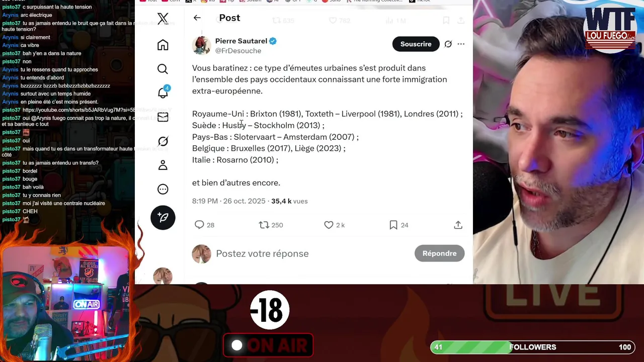Open the three-dot menu on post
The width and height of the screenshot is (644, 362).
[461, 44]
